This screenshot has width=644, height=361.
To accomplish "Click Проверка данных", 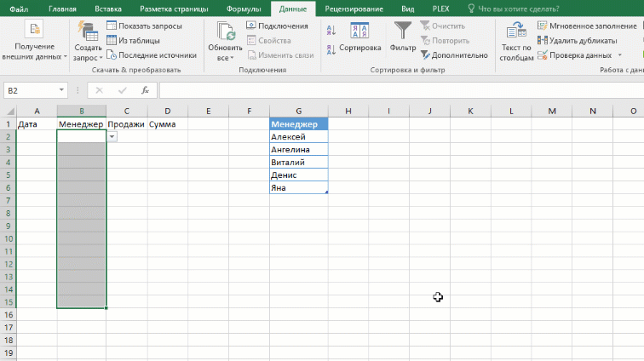I will [x=575, y=55].
